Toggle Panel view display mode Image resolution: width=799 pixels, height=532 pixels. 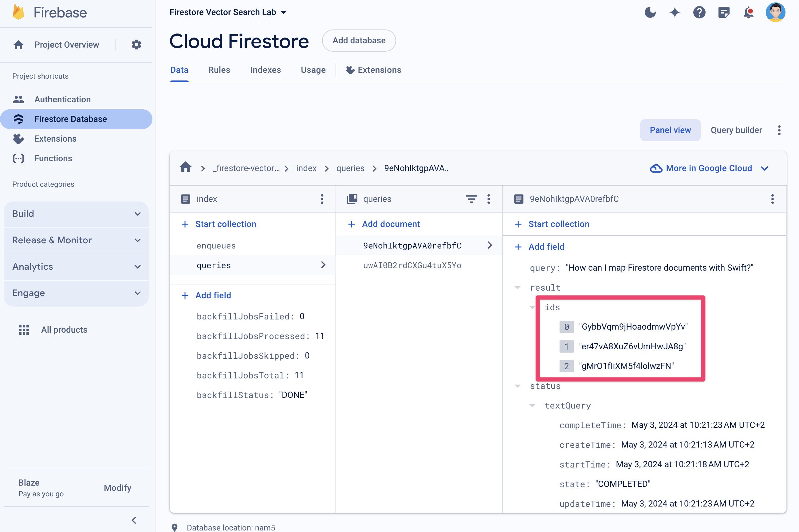[x=670, y=129]
